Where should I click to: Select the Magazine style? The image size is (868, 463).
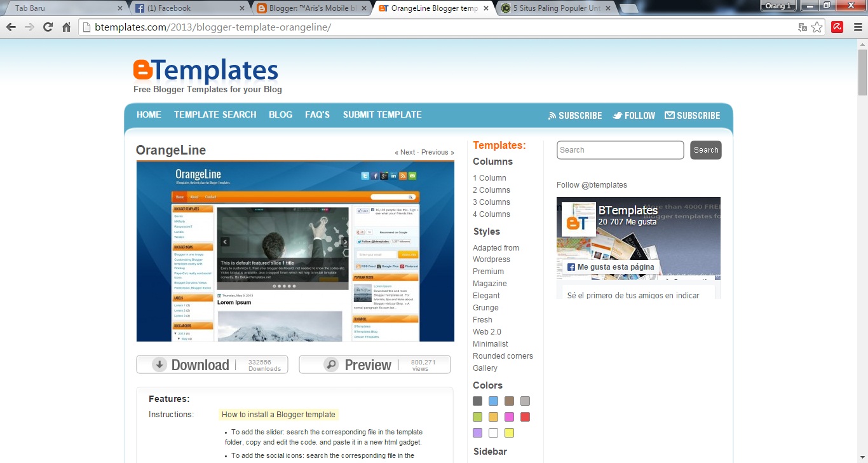click(x=490, y=284)
